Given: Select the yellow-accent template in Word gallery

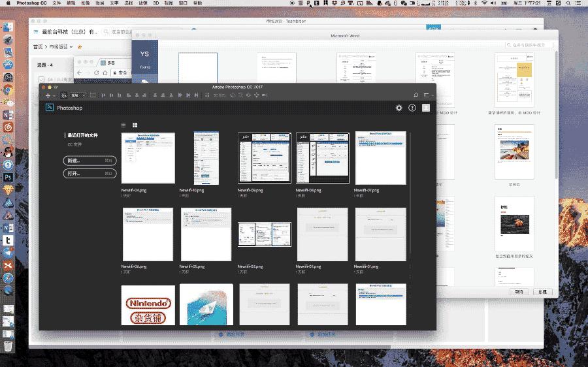Looking at the screenshot, I should [x=514, y=80].
